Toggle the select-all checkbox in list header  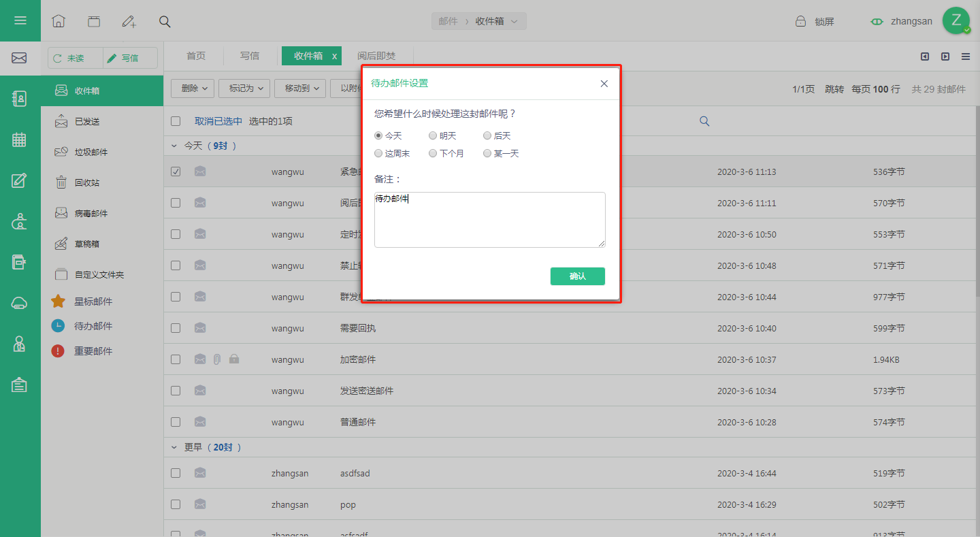click(x=176, y=121)
